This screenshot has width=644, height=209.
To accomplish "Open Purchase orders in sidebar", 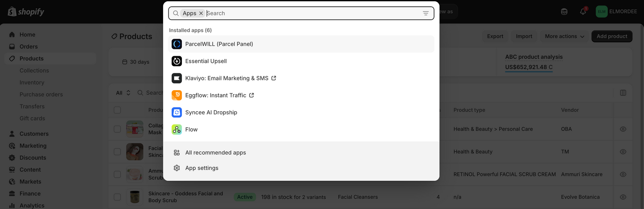I will coord(41,95).
